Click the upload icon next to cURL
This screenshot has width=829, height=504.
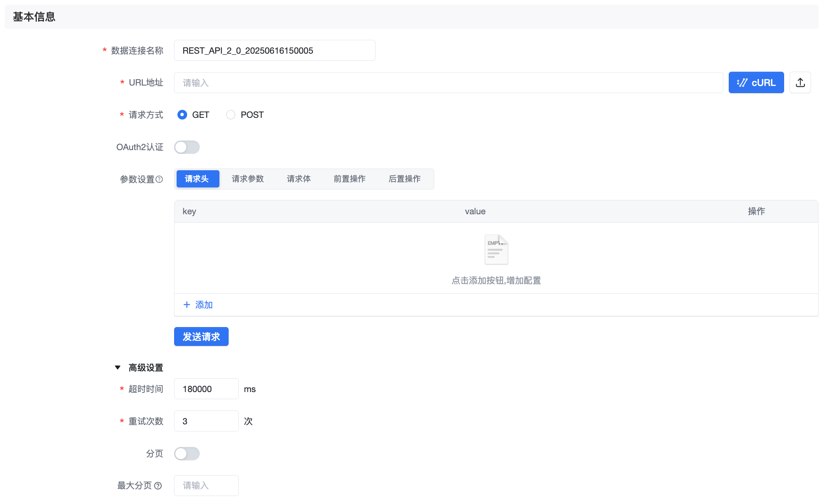[x=800, y=83]
